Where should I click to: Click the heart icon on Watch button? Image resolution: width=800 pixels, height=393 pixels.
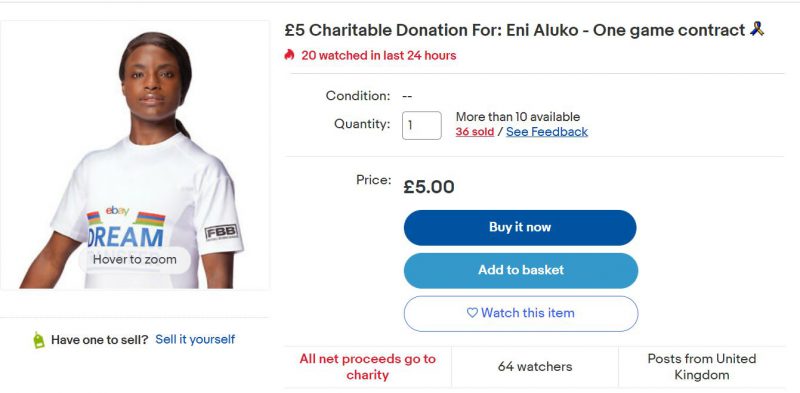(x=472, y=313)
